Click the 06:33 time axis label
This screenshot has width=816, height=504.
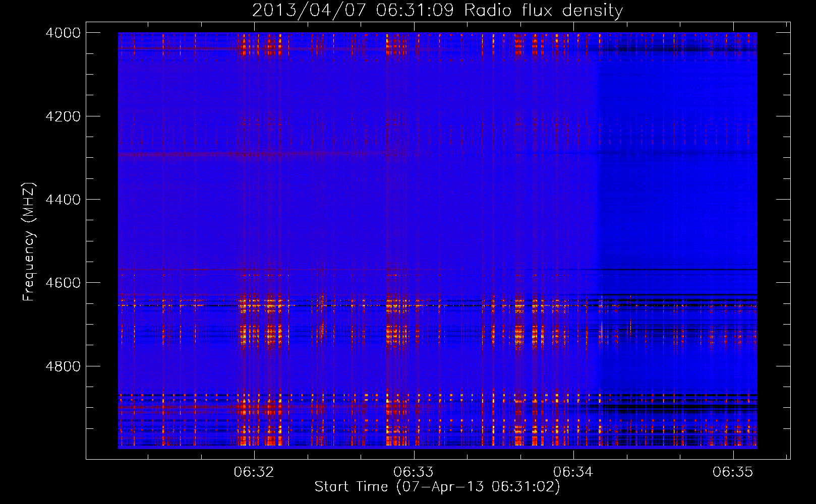coord(414,472)
